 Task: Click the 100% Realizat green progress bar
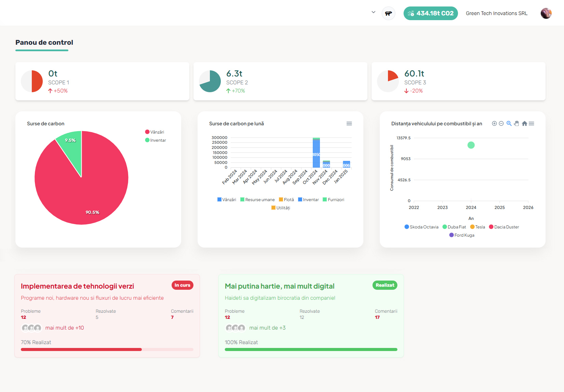pyautogui.click(x=311, y=349)
